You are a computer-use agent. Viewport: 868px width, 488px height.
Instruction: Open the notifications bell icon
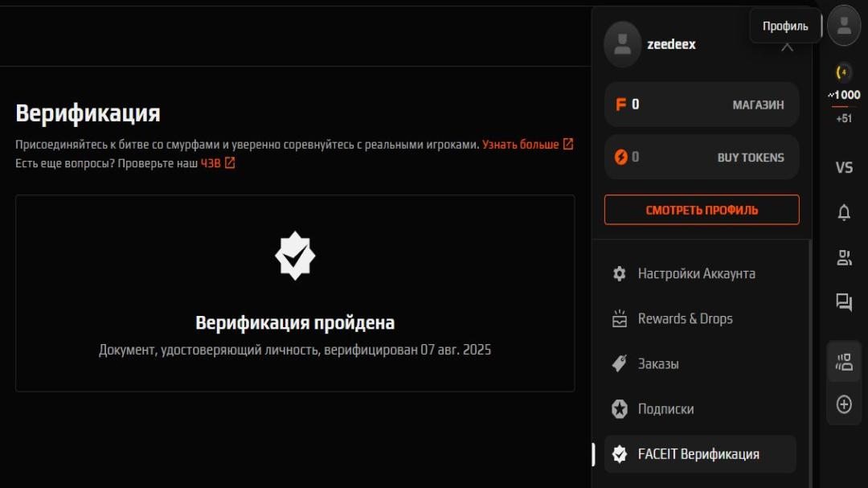click(x=844, y=212)
